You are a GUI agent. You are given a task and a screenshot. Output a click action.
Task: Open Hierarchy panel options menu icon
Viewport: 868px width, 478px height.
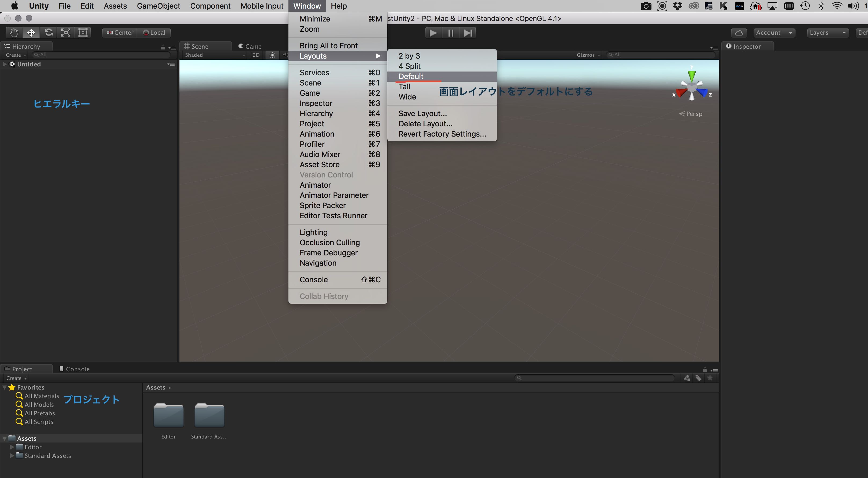[172, 48]
